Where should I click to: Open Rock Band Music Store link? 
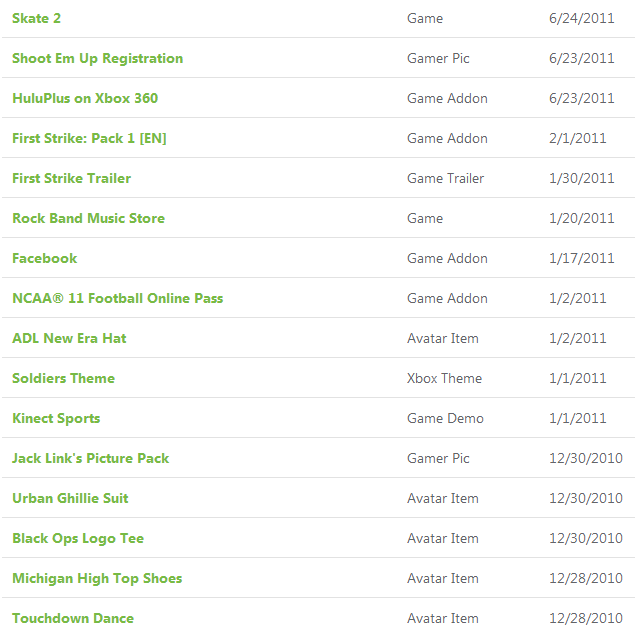pos(89,219)
